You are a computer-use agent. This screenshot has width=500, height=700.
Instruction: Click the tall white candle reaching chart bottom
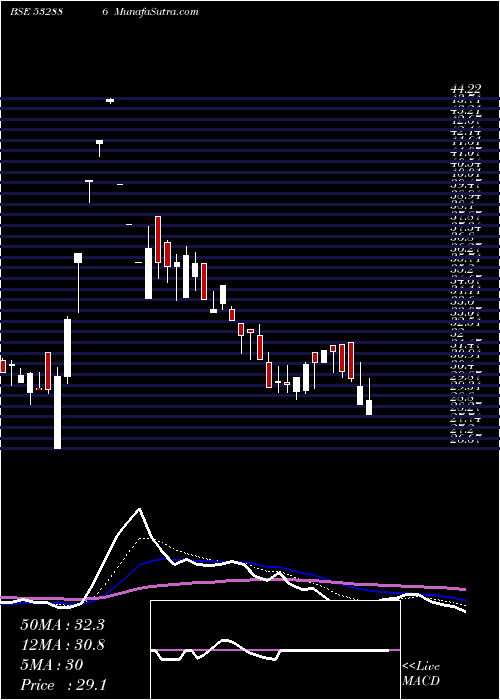pyautogui.click(x=58, y=412)
